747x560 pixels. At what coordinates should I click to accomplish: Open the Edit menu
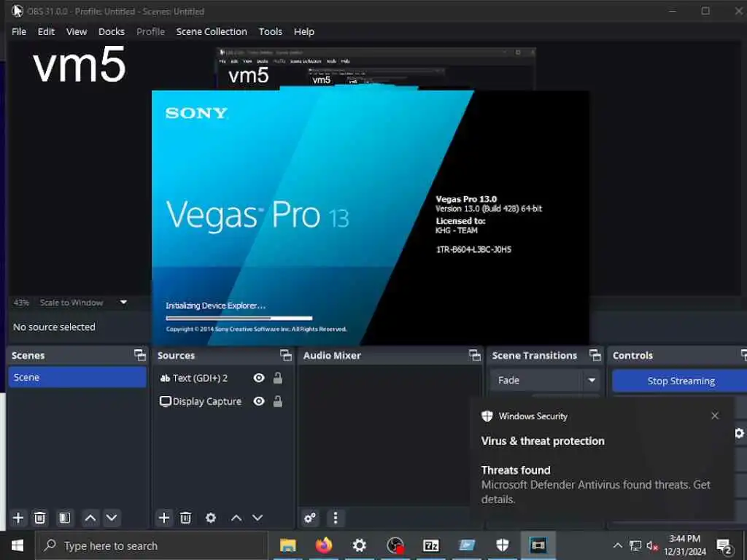click(46, 31)
